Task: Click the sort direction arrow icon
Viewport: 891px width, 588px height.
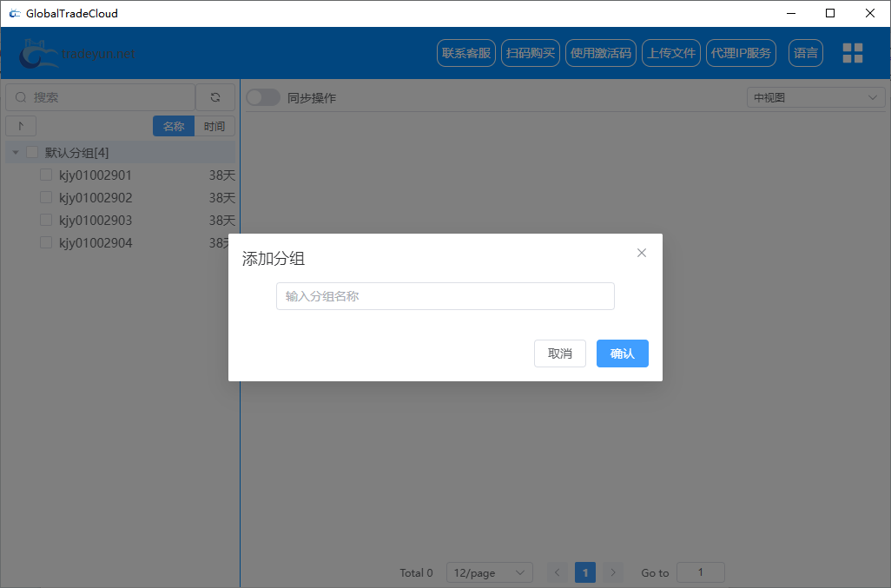Action: click(21, 126)
